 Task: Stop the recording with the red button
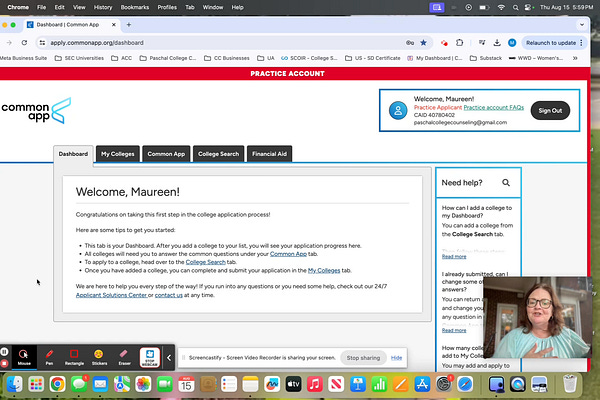[4, 363]
